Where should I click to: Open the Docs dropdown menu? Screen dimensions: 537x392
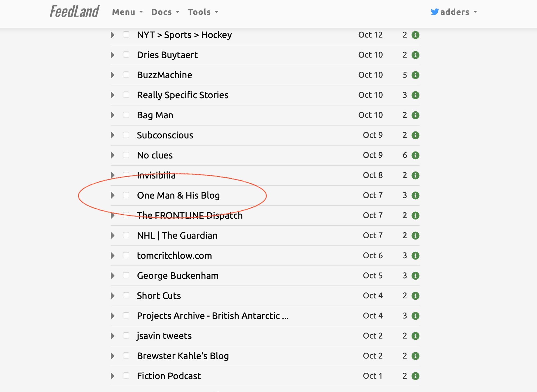165,12
